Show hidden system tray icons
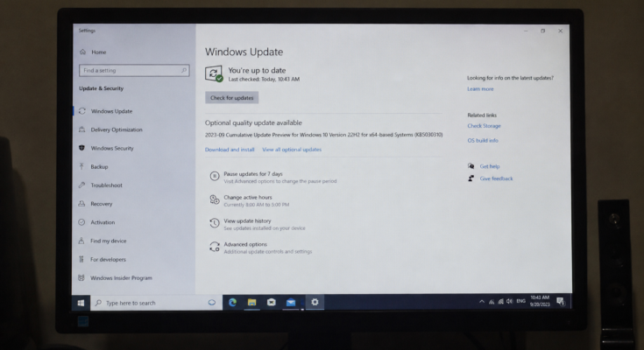 [481, 302]
